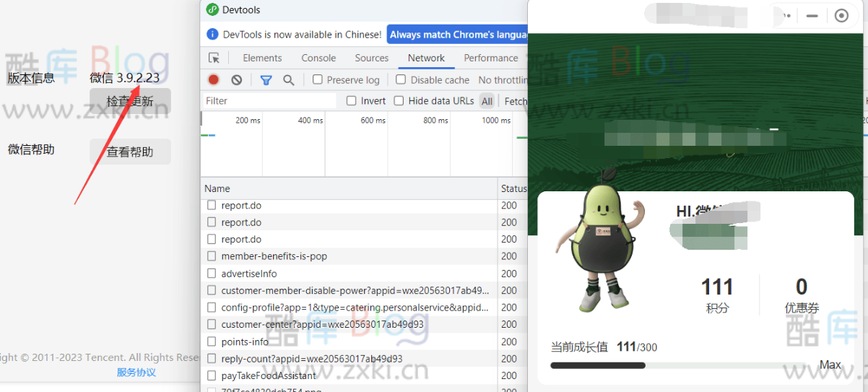The width and height of the screenshot is (868, 392).
Task: Click the 200 ms timeline marker
Action: (x=248, y=121)
